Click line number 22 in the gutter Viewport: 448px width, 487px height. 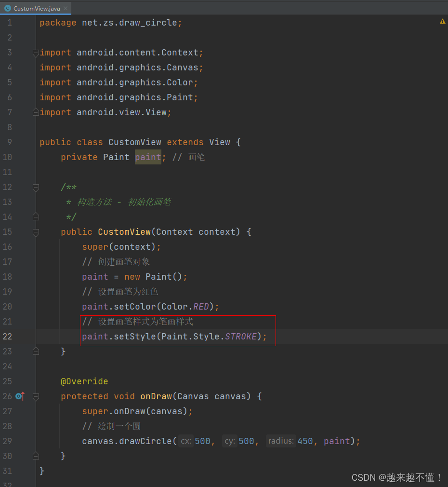tap(7, 337)
